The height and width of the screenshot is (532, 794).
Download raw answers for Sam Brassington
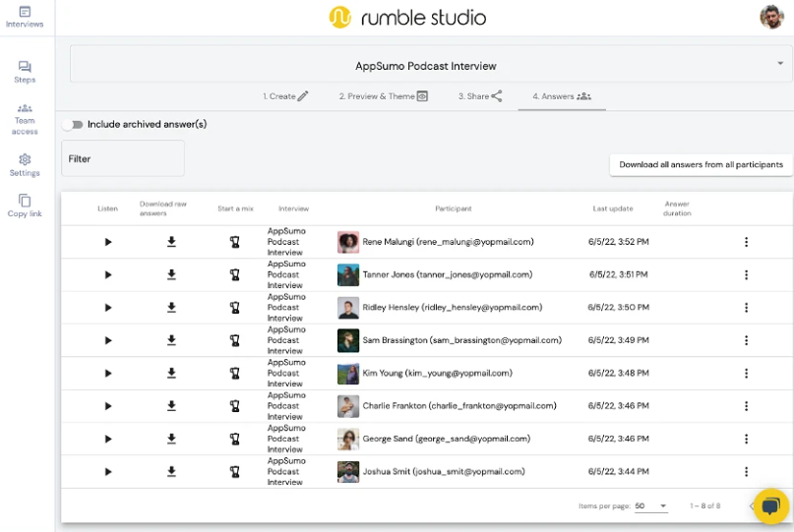(171, 340)
